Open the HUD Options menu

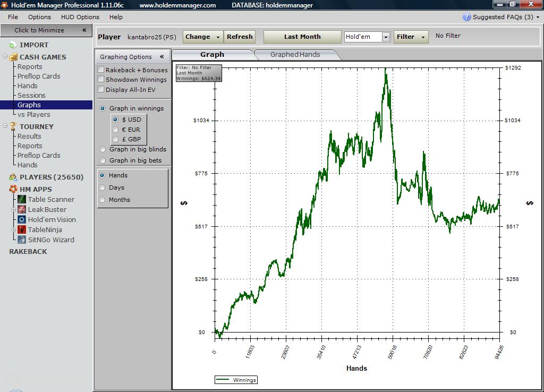(80, 17)
